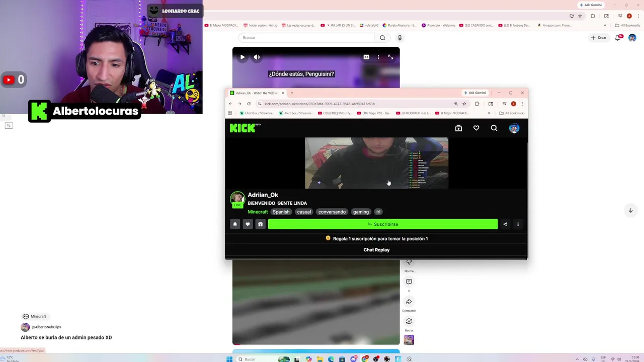The width and height of the screenshot is (644, 362).
Task: Select the casual tag
Action: (304, 212)
